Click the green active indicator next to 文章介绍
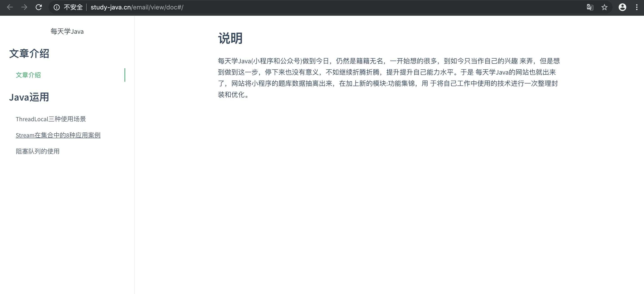The width and height of the screenshot is (644, 294). (125, 75)
